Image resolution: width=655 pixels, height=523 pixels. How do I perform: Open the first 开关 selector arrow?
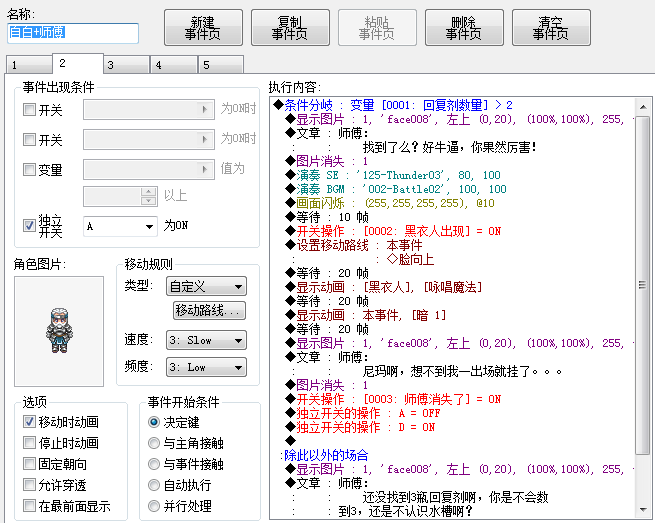click(x=204, y=109)
